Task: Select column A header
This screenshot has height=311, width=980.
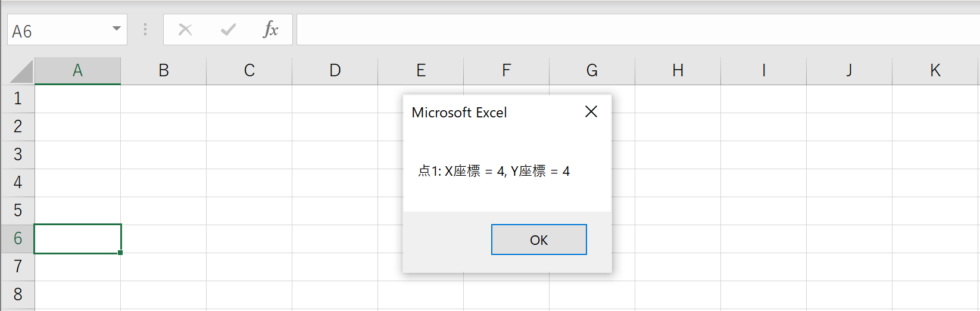Action: (x=77, y=71)
